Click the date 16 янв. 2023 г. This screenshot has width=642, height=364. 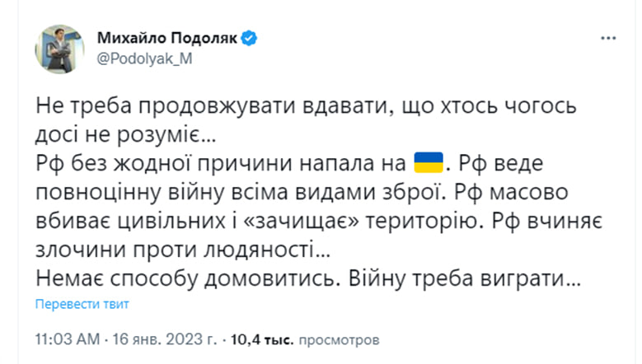165,339
